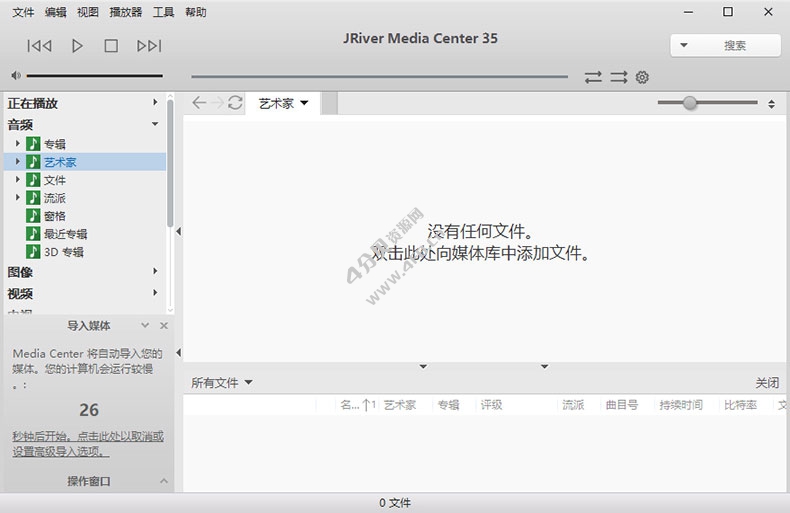Select 窗格 in the audio tree
Viewport: 790px width, 513px height.
click(54, 216)
